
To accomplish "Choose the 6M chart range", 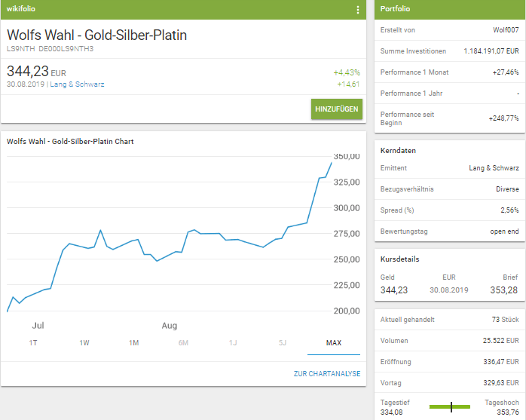I will tap(183, 343).
